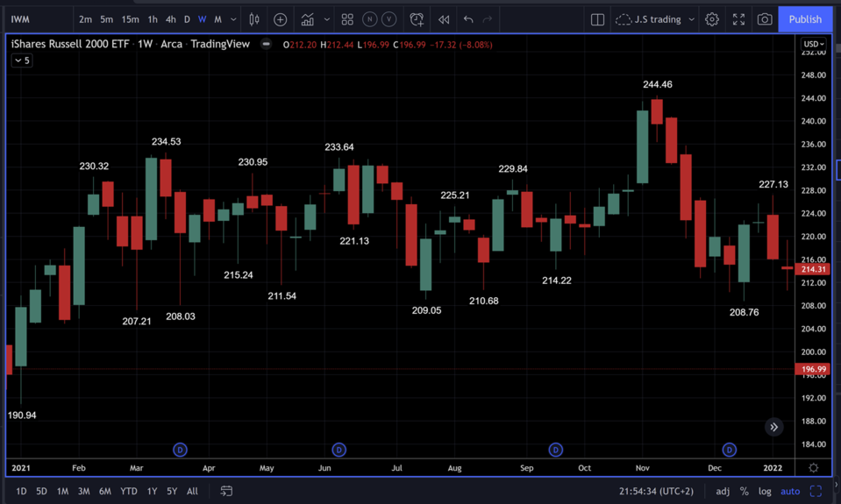The image size is (841, 504).
Task: Set range to YTD
Action: pyautogui.click(x=129, y=491)
